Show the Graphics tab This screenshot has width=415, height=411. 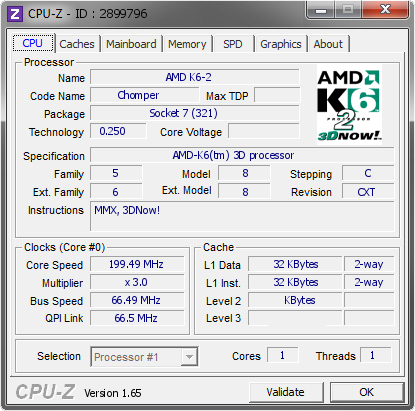tap(281, 44)
